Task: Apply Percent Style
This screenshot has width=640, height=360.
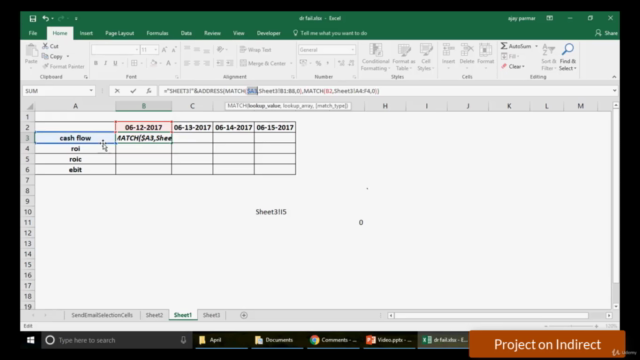Action: point(318,63)
